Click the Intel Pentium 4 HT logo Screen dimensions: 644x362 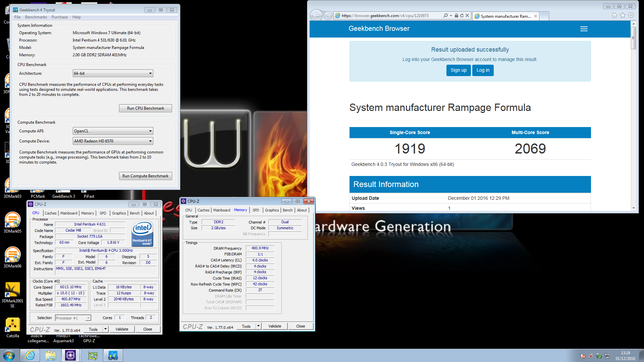(x=143, y=233)
